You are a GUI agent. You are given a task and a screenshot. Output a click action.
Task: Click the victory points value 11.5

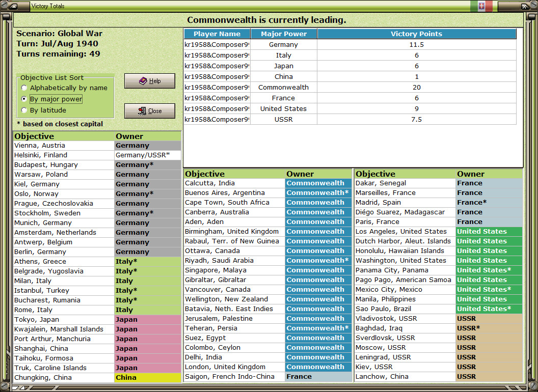click(x=417, y=45)
